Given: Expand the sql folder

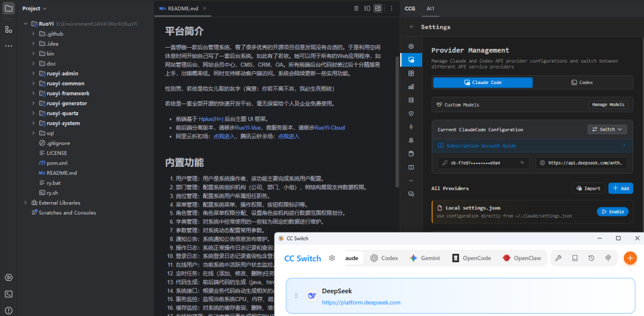Looking at the screenshot, I should click(33, 133).
